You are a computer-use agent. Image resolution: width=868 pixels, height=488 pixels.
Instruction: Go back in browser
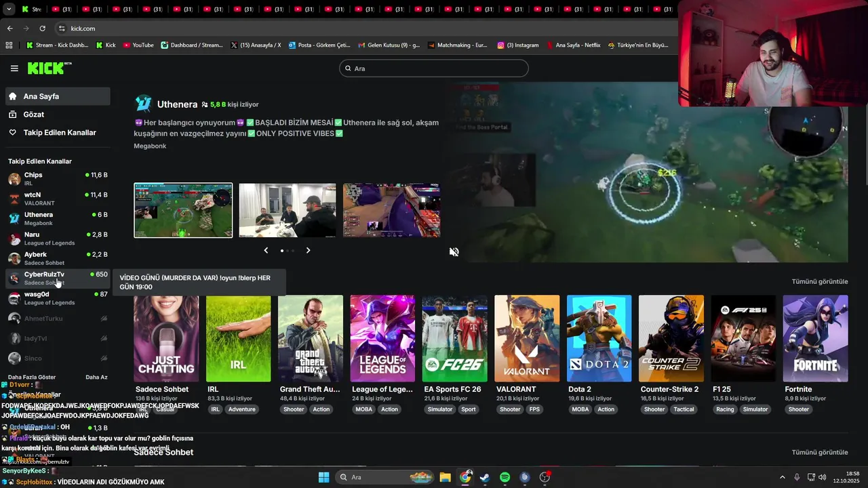click(9, 28)
